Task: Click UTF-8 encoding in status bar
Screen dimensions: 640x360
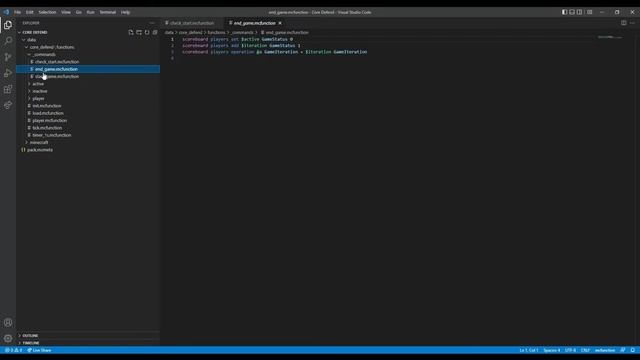Action: (x=570, y=350)
